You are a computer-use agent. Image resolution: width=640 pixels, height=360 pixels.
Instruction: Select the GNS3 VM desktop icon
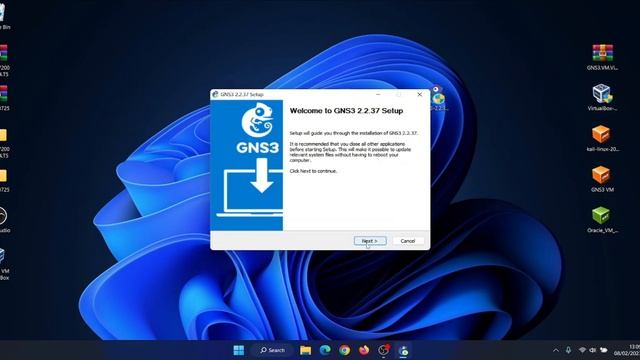click(602, 179)
